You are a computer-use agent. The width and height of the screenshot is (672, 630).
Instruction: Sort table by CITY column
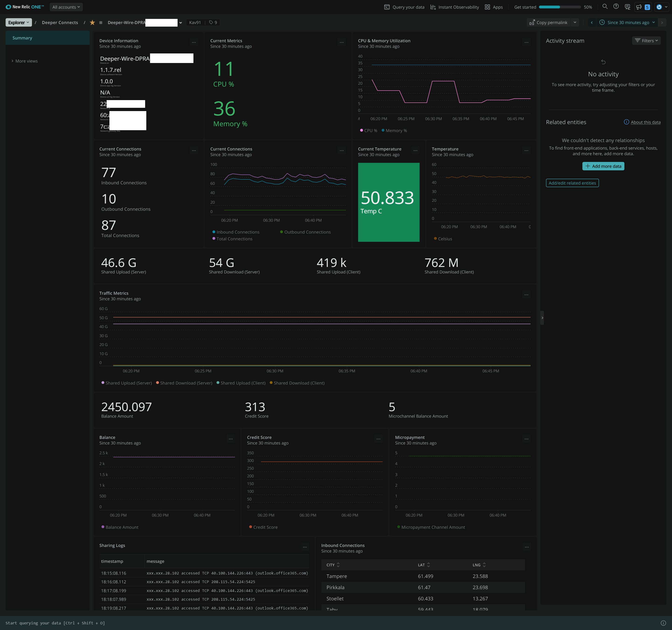click(333, 565)
